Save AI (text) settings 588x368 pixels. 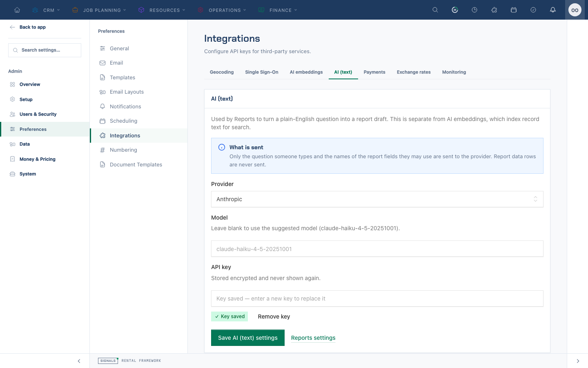(x=248, y=338)
